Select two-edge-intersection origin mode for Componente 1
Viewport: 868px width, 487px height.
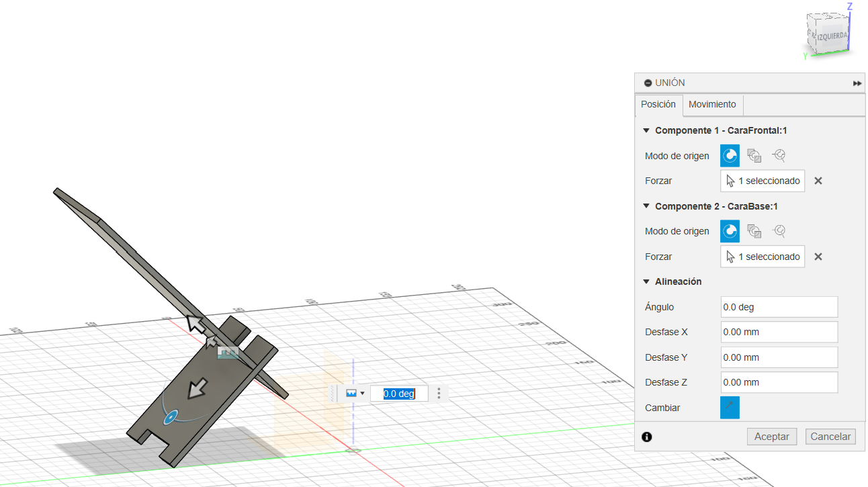779,156
